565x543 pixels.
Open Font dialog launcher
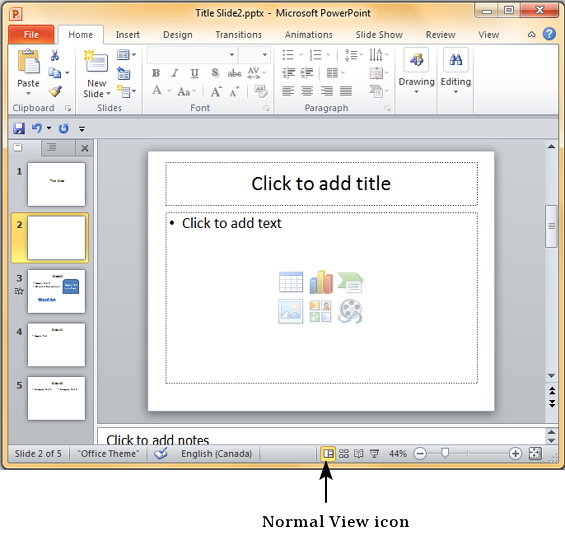266,108
